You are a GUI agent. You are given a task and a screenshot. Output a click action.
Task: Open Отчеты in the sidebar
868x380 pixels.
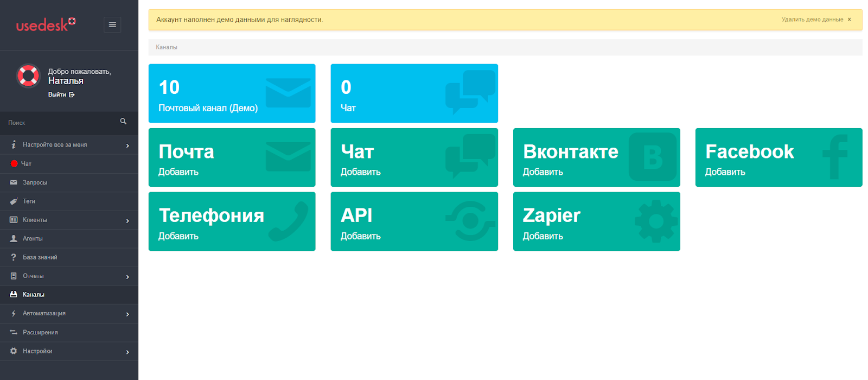pyautogui.click(x=69, y=276)
